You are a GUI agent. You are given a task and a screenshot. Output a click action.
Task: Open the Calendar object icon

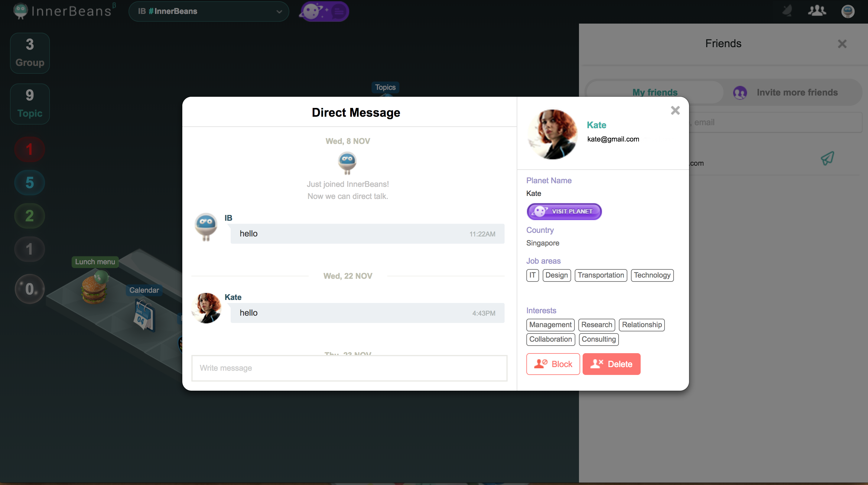coord(144,316)
